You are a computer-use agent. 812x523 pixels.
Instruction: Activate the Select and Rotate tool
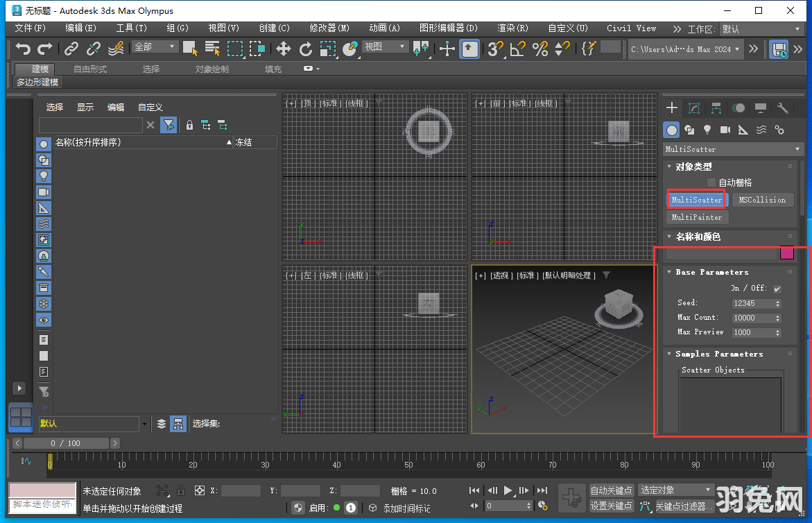[305, 49]
